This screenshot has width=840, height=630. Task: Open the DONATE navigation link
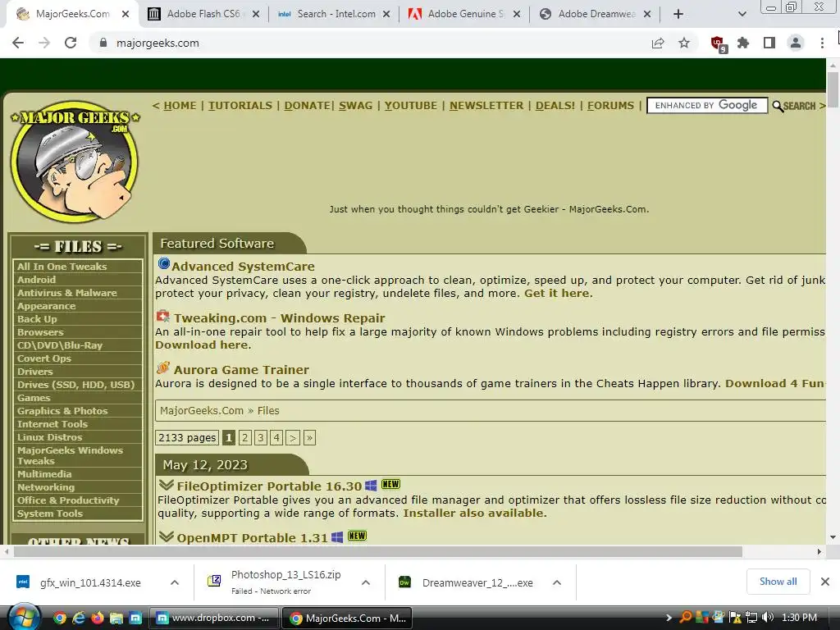pos(307,106)
